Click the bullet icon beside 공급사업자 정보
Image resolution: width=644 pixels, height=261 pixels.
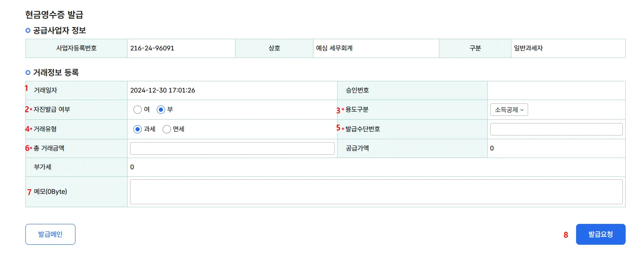click(x=28, y=30)
